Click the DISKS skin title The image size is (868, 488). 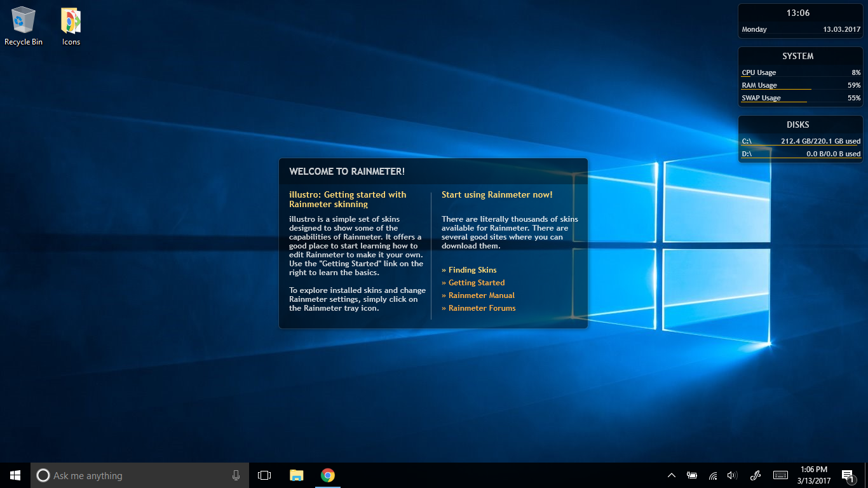pyautogui.click(x=798, y=125)
